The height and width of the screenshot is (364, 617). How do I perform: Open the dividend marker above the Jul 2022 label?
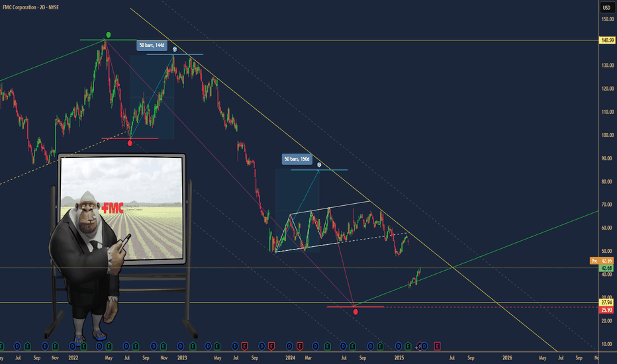coord(126,346)
